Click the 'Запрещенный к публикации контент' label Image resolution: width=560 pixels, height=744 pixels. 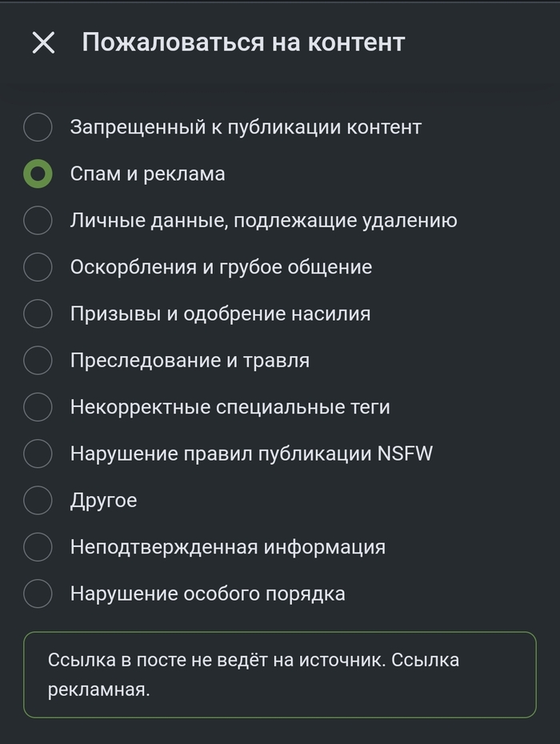click(246, 127)
